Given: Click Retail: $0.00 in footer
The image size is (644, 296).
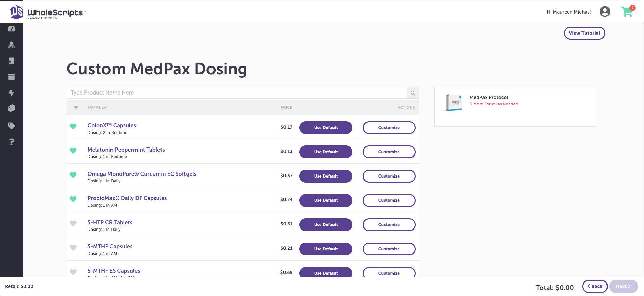Looking at the screenshot, I should 19,286.
